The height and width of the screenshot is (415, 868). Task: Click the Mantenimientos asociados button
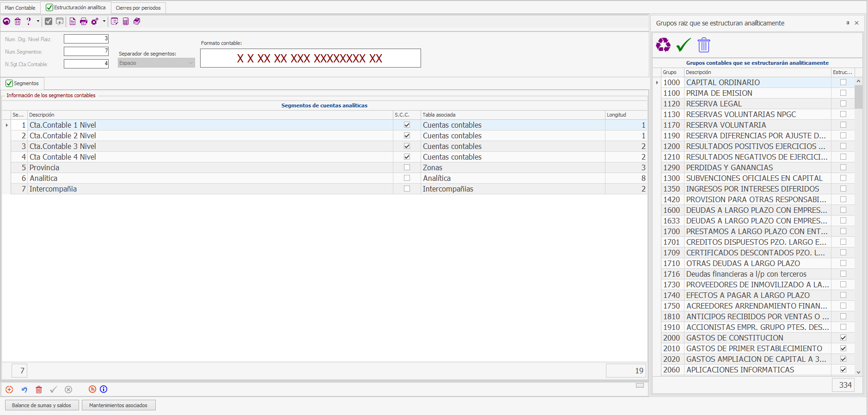click(x=118, y=405)
